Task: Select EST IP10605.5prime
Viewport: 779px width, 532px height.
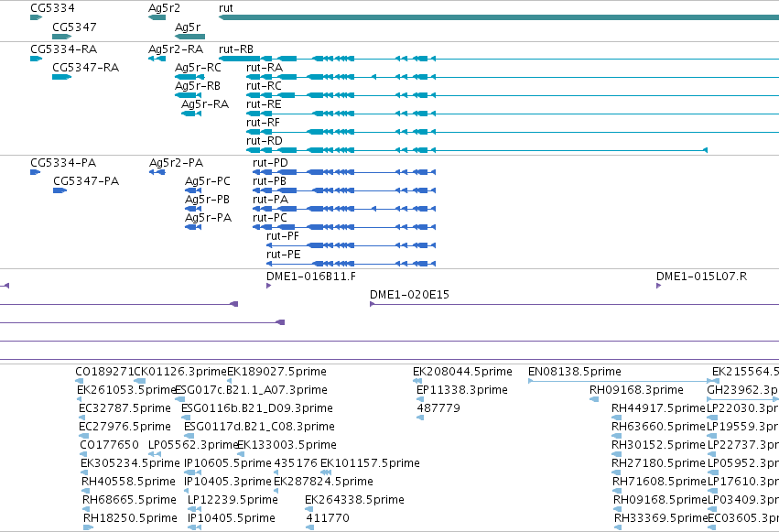Action: [x=228, y=463]
